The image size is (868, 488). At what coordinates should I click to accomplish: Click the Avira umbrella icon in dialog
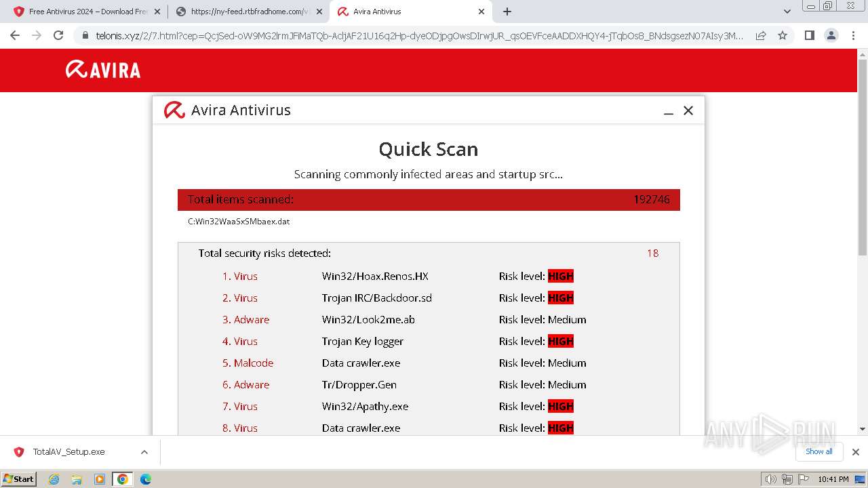click(174, 110)
